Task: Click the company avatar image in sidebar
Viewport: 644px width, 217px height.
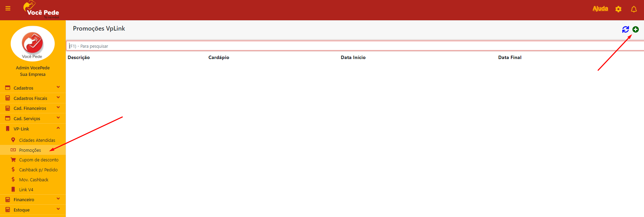Action: click(x=33, y=44)
